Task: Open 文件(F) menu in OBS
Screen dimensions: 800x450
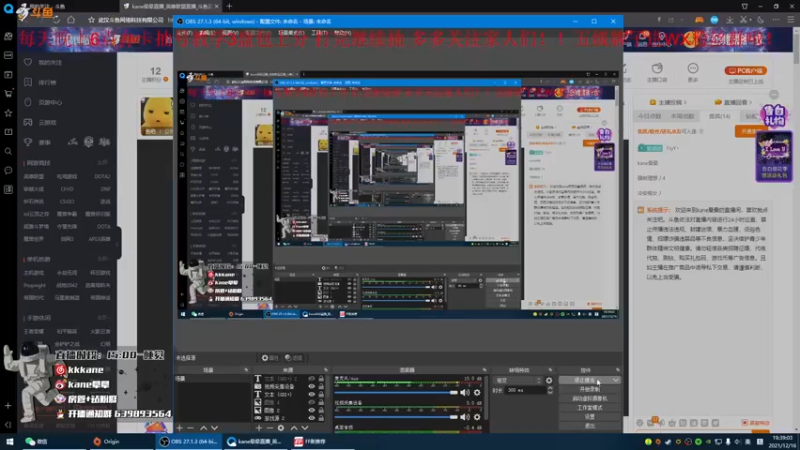Action: click(185, 33)
